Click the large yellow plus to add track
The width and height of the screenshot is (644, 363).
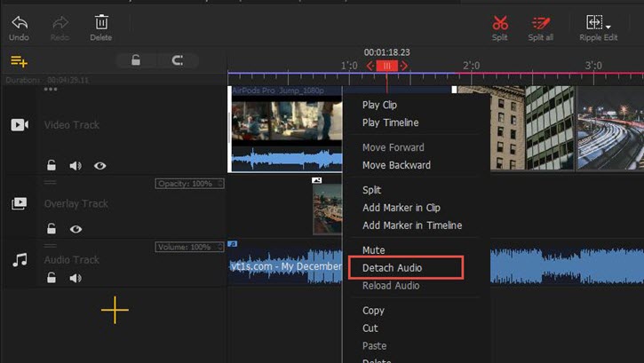click(115, 310)
